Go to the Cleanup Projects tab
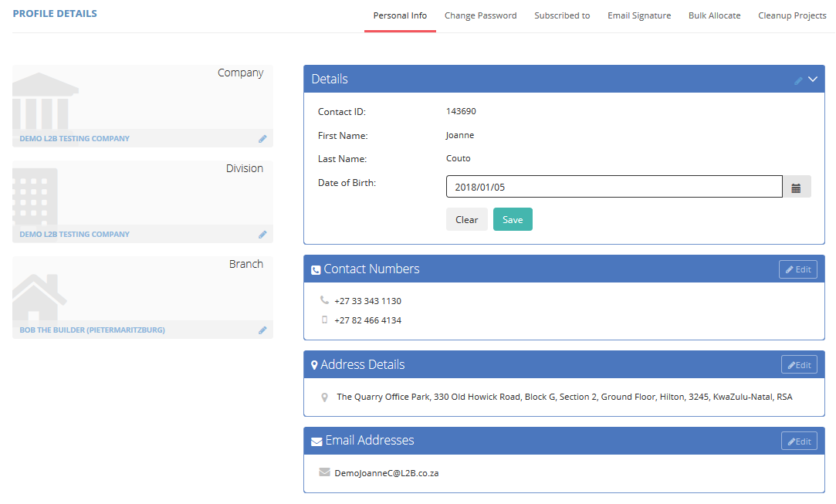Screen dimensions: 836x504 pyautogui.click(x=792, y=15)
